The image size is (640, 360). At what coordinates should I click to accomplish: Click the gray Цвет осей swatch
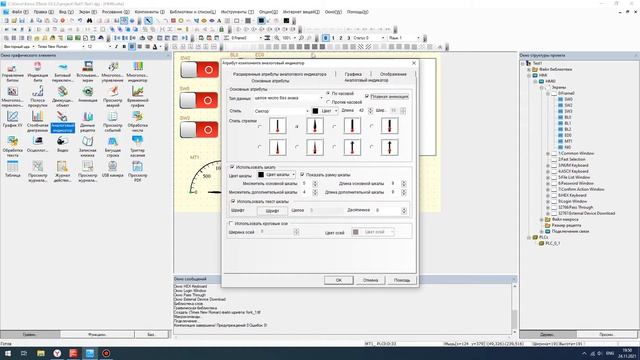coord(356,232)
